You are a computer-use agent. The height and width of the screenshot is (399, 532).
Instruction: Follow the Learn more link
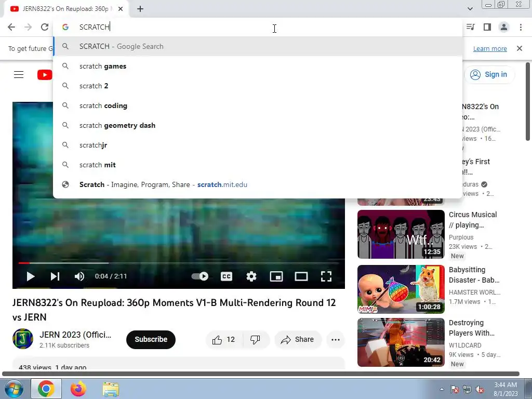tap(490, 48)
